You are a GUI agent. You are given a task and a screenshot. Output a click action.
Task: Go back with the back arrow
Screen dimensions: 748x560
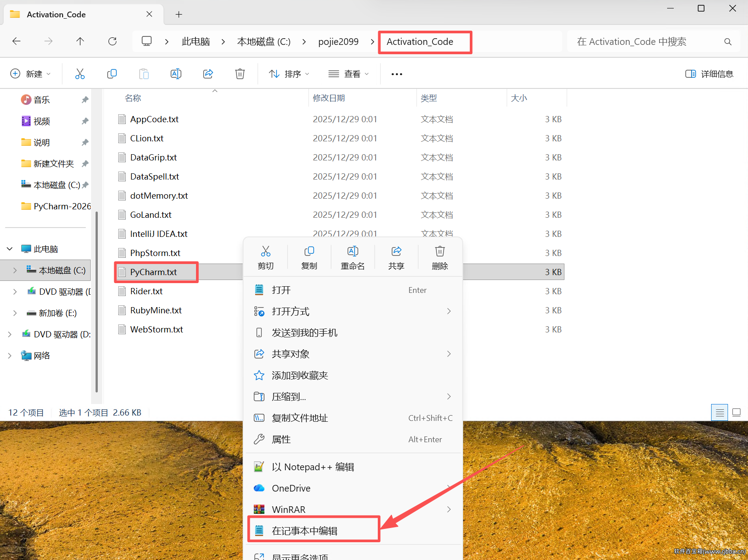pos(16,41)
